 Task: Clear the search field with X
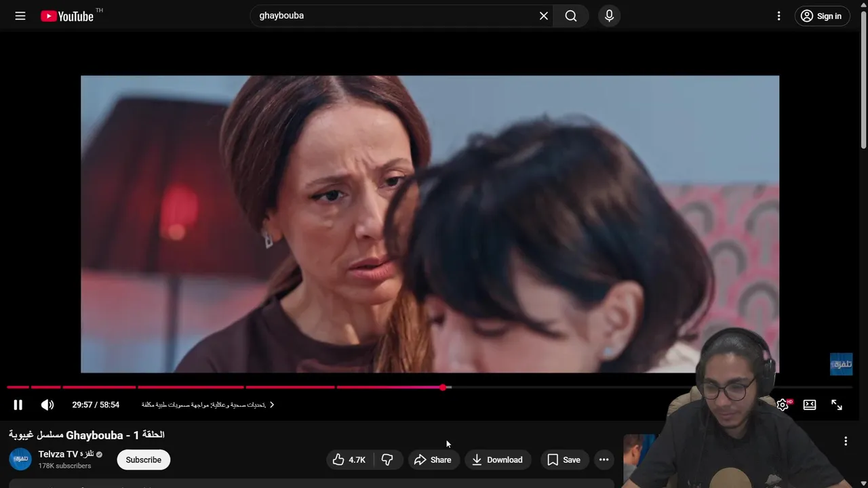click(544, 16)
